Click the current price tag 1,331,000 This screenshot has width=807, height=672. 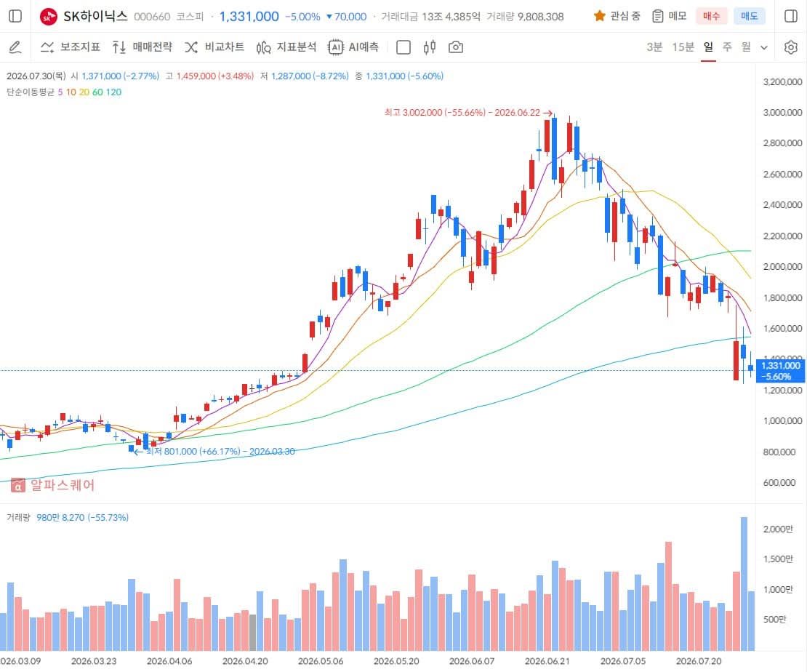781,371
